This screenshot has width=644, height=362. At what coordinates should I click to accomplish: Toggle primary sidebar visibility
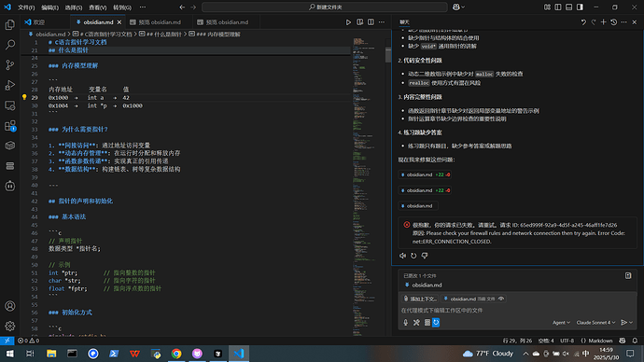pos(558,7)
